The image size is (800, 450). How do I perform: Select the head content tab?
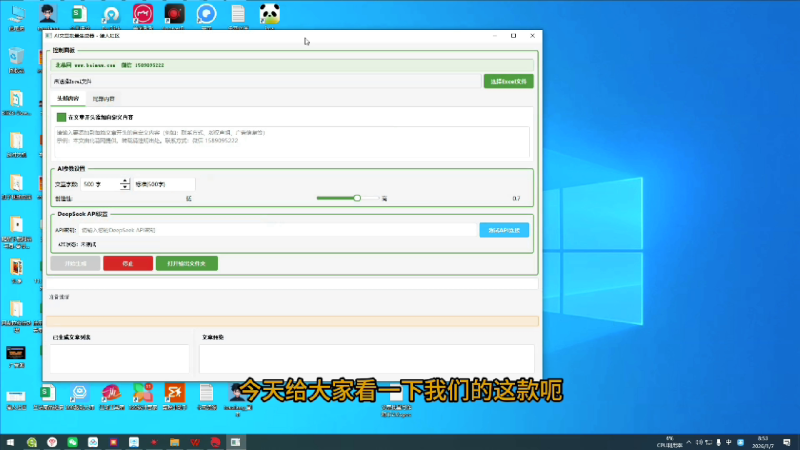68,99
